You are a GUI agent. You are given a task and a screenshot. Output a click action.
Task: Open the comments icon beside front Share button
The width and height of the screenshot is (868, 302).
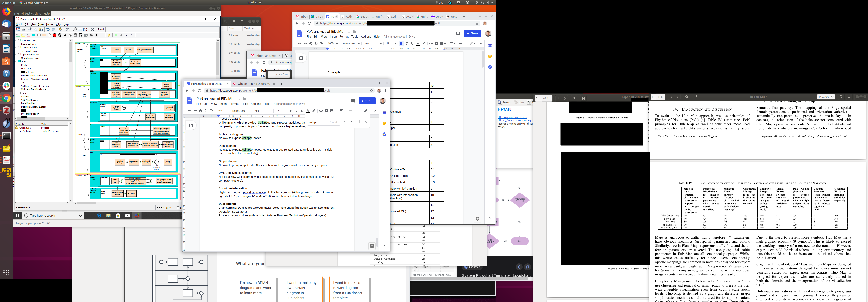352,100
